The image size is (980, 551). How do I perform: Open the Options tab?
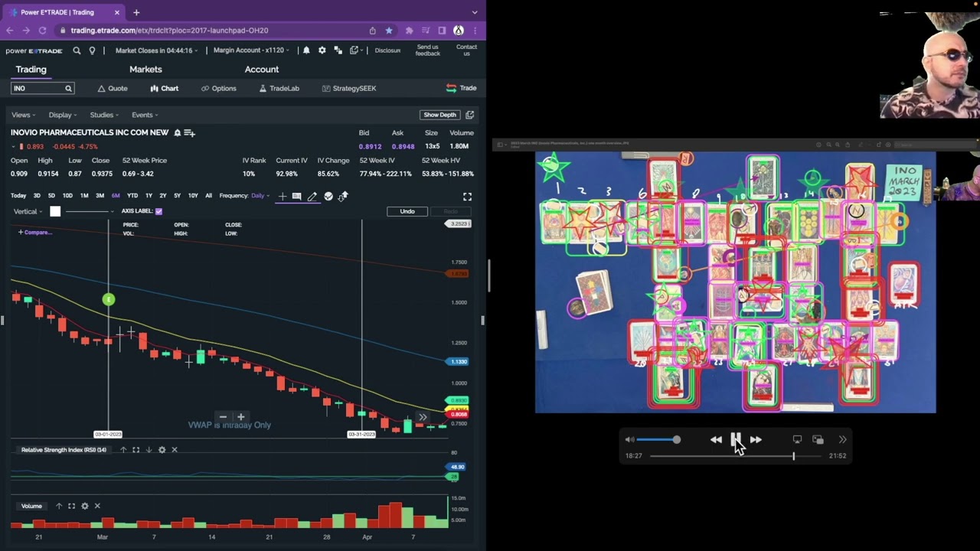[219, 88]
